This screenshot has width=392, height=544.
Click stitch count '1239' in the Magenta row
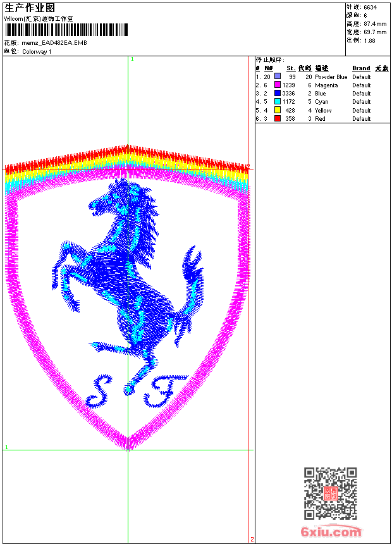(x=288, y=85)
